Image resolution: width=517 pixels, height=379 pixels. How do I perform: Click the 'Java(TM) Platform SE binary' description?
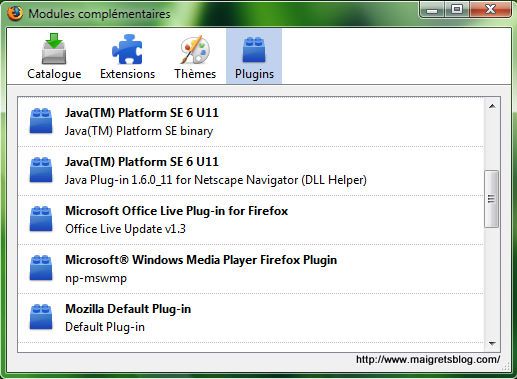(139, 131)
